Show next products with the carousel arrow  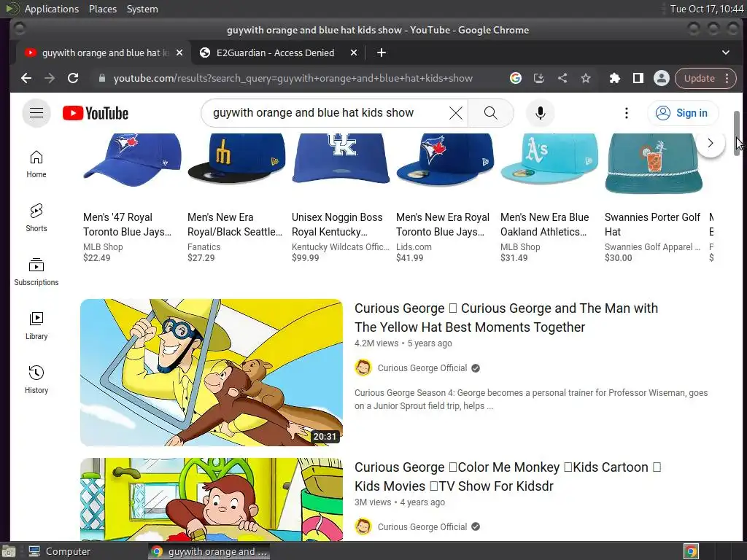[711, 143]
